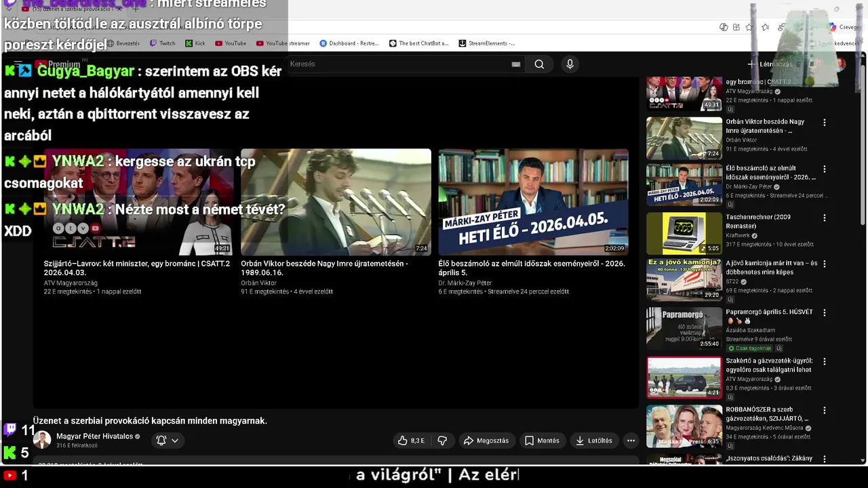
Task: Open ST22 channel under A jövő kamionja
Action: [732, 281]
